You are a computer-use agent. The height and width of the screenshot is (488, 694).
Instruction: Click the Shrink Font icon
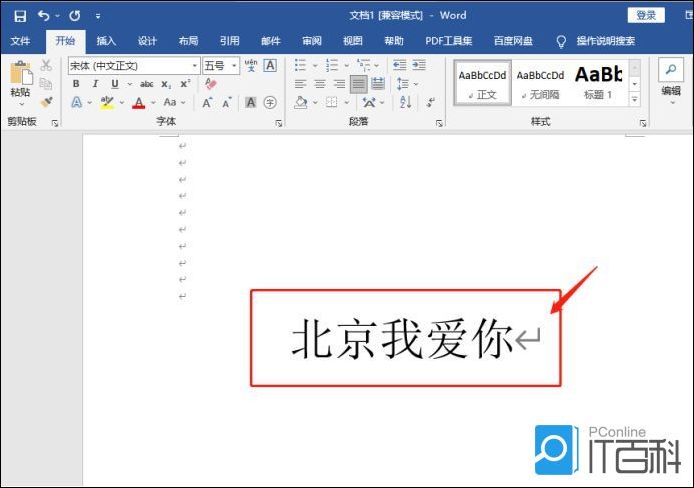(227, 103)
